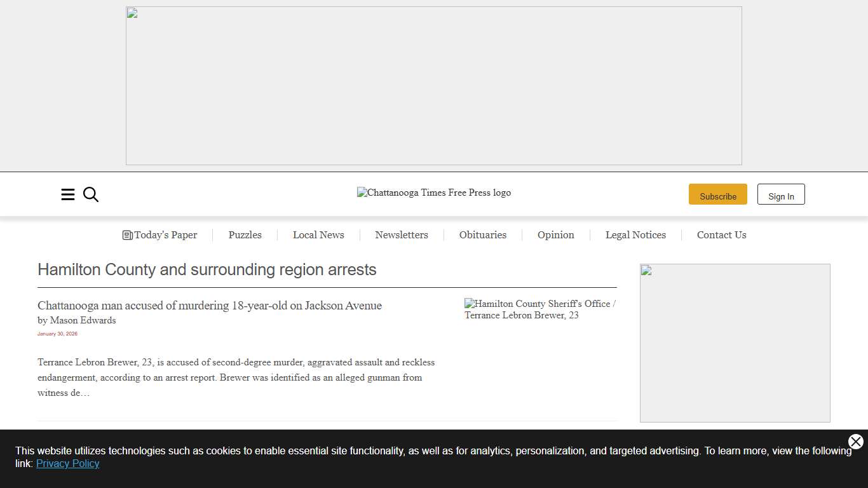Click the Terrance Lebron Brewer mugshot thumbnail
This screenshot has height=488, width=868.
(540, 309)
